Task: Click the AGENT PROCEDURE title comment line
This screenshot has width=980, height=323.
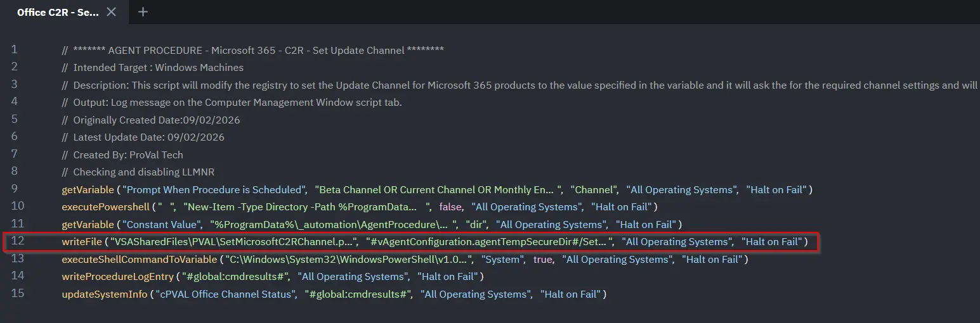Action: tap(252, 51)
